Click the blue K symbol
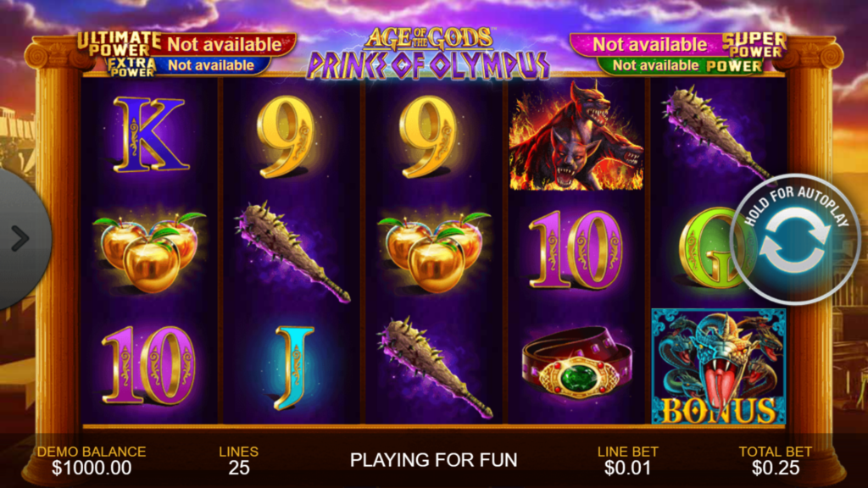This screenshot has width=868, height=488. [x=149, y=135]
